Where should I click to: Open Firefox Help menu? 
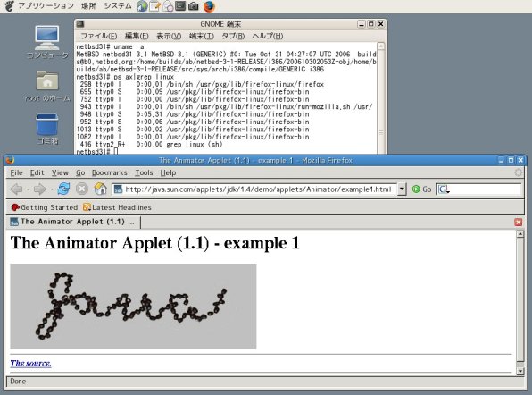pos(168,172)
